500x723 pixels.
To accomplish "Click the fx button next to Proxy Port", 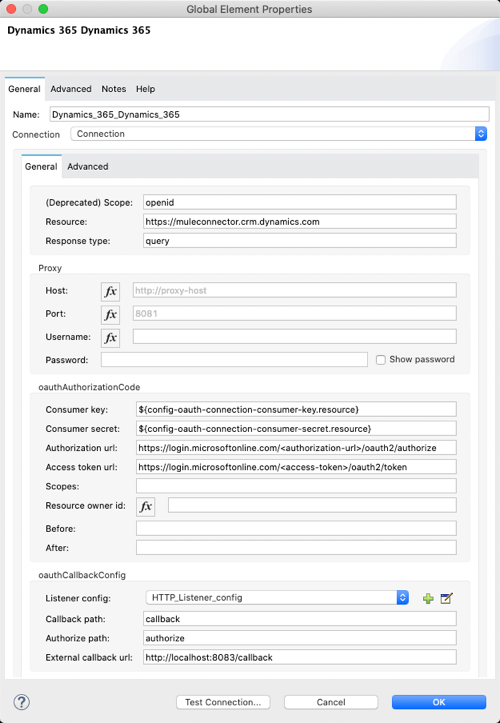I will coord(110,314).
